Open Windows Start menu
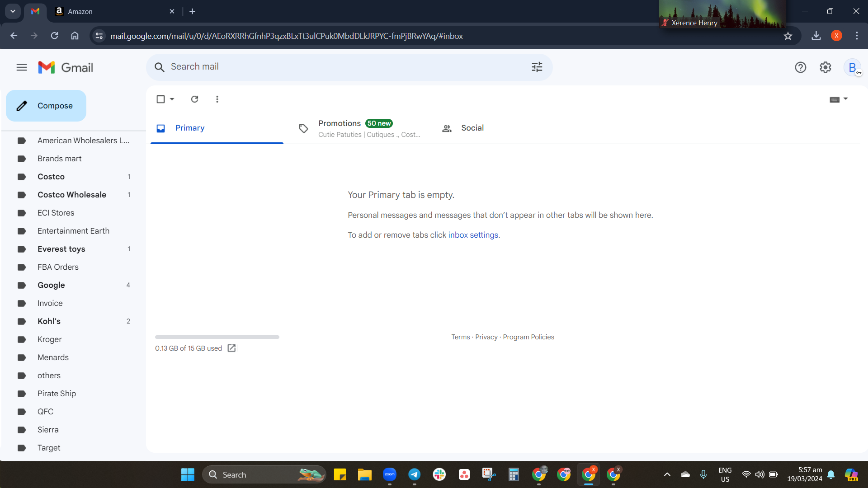 tap(188, 474)
